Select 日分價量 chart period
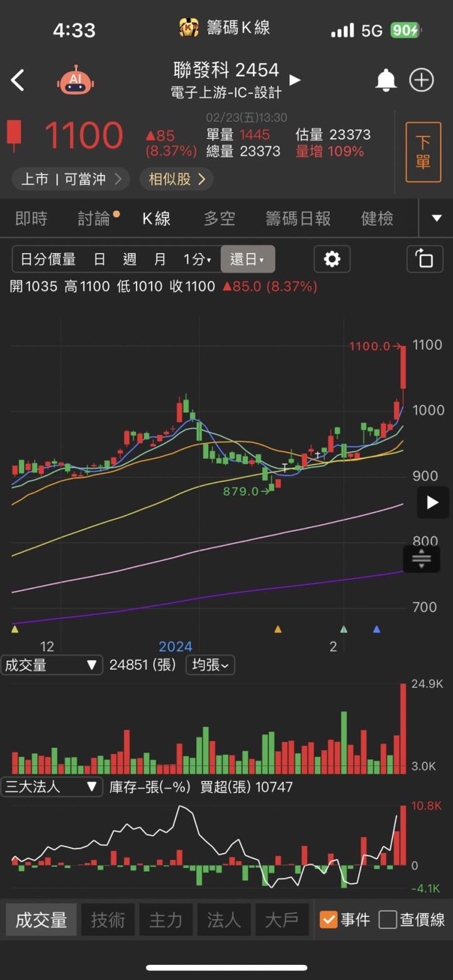The width and height of the screenshot is (453, 980). coord(48,259)
